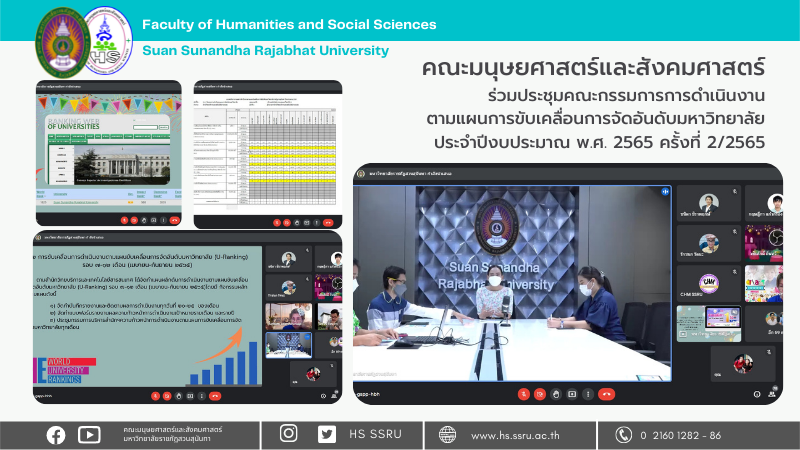Click the phone icon in footer
Viewport: 800px width, 450px height.
[x=624, y=434]
